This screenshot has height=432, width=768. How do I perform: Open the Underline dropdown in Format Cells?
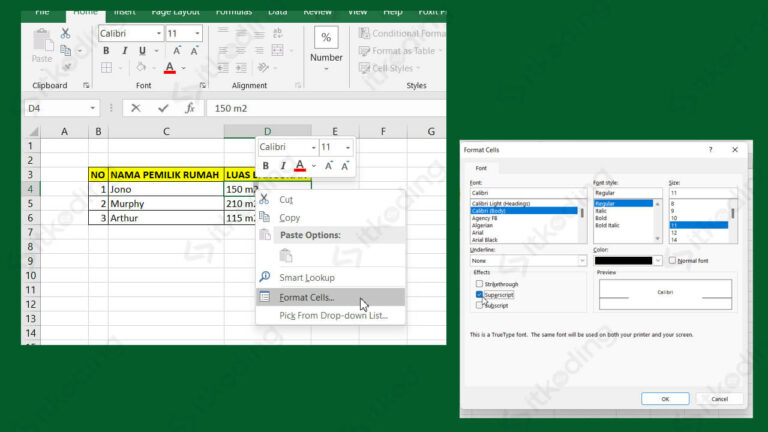pyautogui.click(x=582, y=260)
